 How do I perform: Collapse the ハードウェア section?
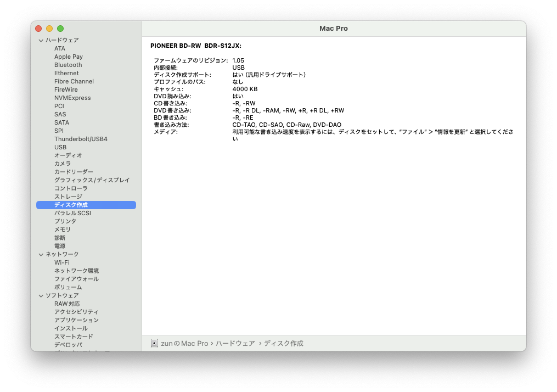41,40
